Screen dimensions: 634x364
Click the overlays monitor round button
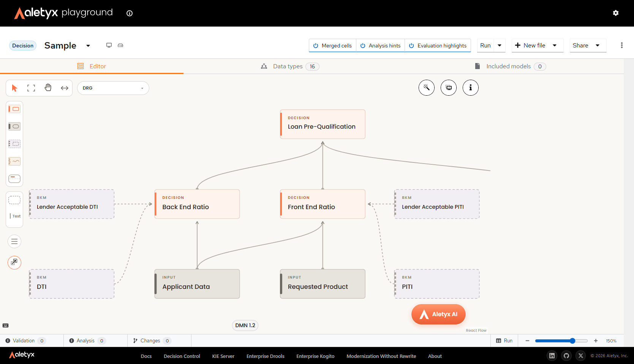click(449, 88)
